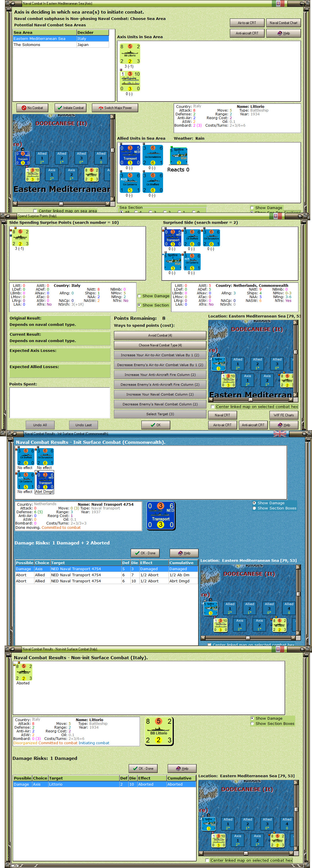Image resolution: width=312 pixels, height=868 pixels.
Task: Tick Center linked map checkbox in Spend Surprise Points
Action: click(x=213, y=407)
